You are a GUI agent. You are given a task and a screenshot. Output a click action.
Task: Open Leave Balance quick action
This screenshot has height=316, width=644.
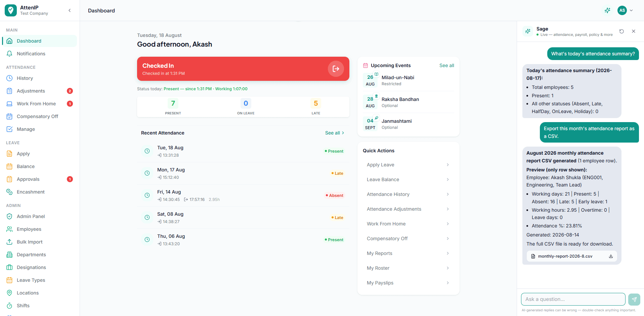(x=408, y=179)
